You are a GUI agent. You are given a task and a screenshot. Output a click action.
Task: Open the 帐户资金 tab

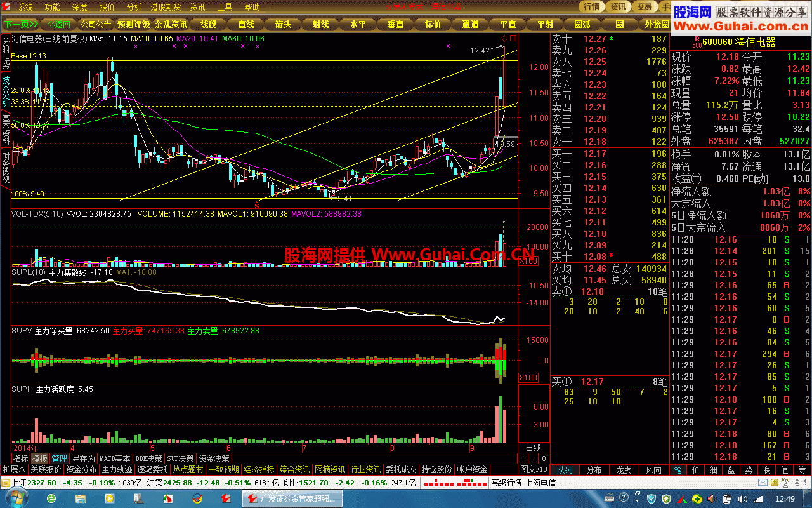click(x=473, y=469)
